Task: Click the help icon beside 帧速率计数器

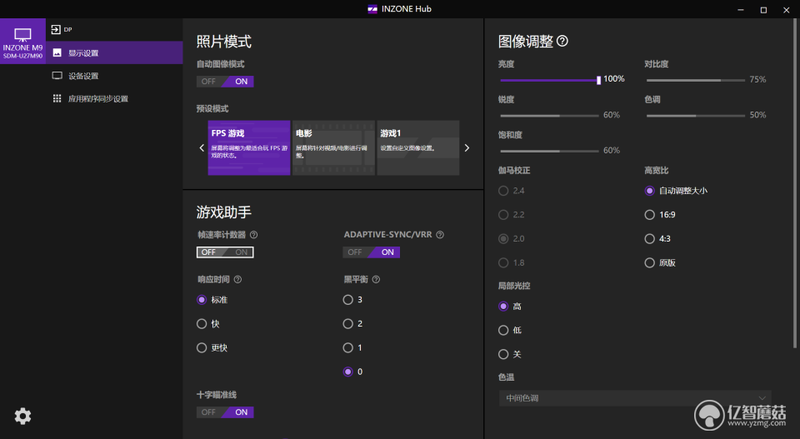Action: [x=254, y=235]
